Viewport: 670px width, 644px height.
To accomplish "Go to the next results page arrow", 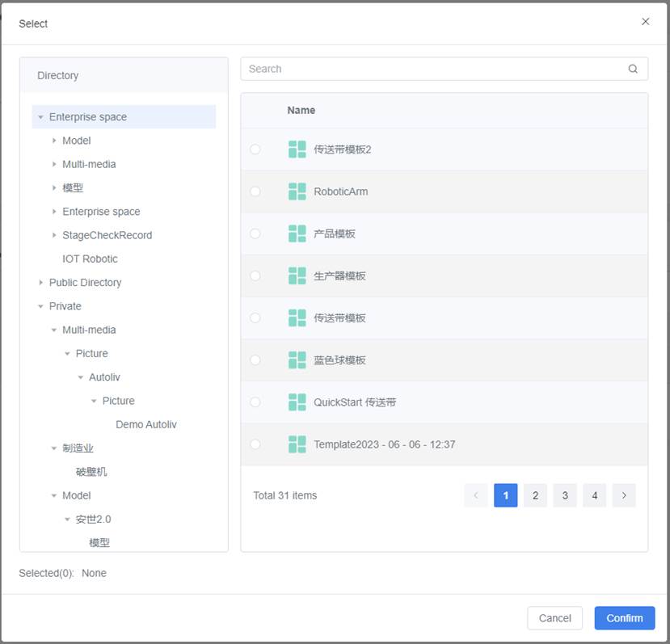I will pos(623,495).
